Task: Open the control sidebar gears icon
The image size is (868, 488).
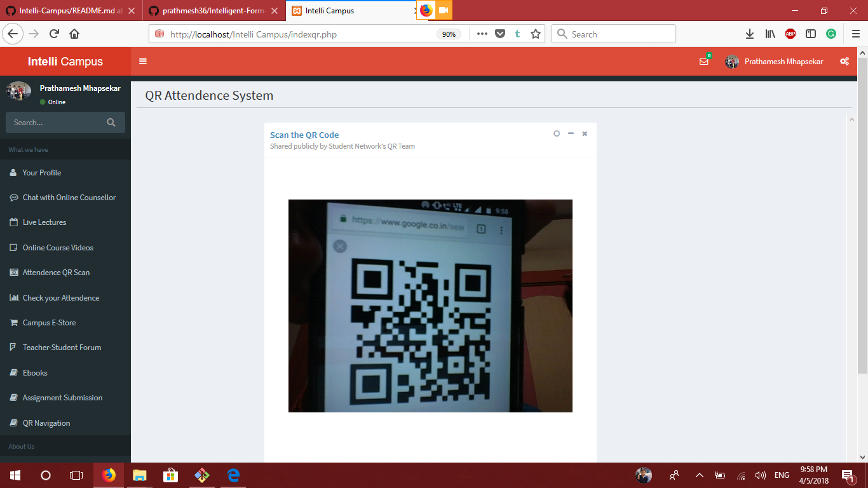Action: tap(844, 62)
